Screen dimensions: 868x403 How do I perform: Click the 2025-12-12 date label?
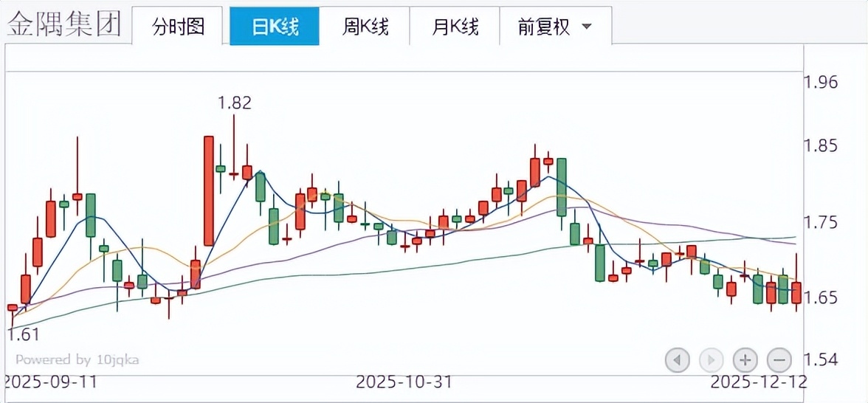point(758,382)
